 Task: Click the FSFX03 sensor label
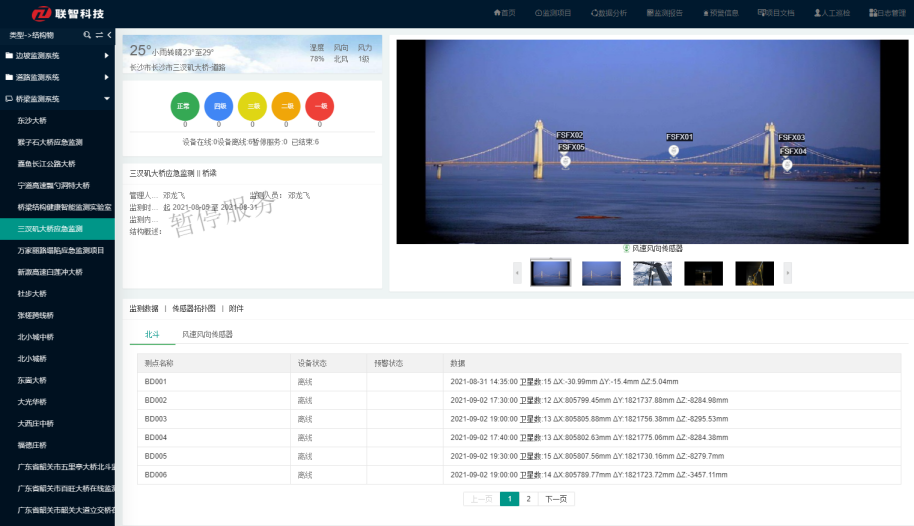(791, 138)
